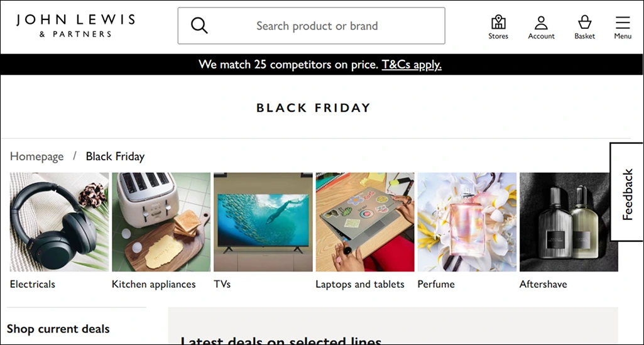
Task: Select the TVs category image
Action: (263, 222)
